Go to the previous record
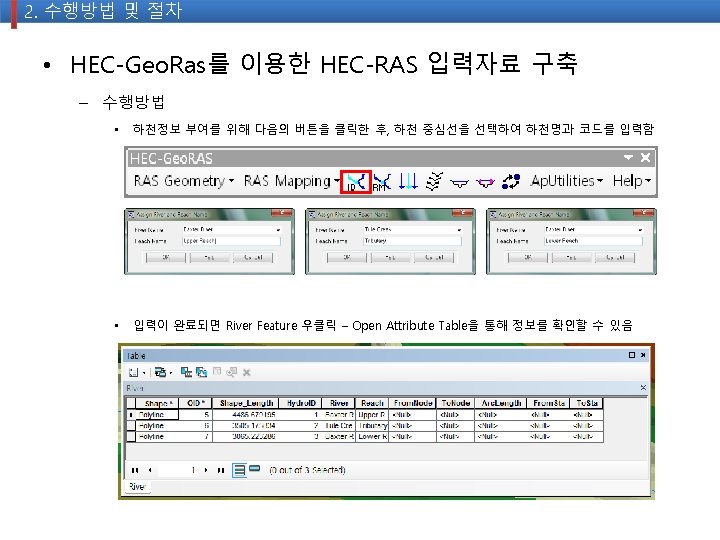Viewport: 720px width, 540px height. (x=150, y=470)
